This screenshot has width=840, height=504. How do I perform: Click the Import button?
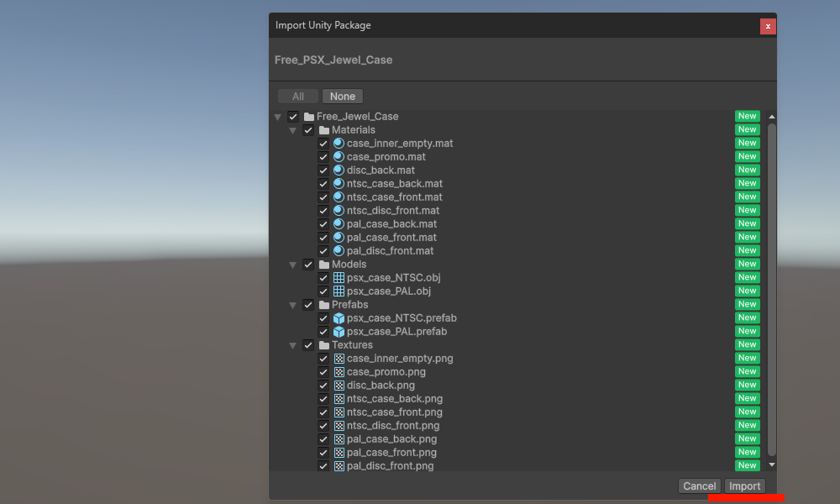[744, 486]
